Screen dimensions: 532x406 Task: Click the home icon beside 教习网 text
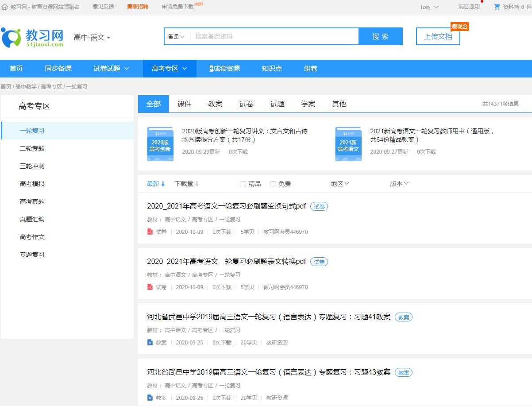click(4, 6)
